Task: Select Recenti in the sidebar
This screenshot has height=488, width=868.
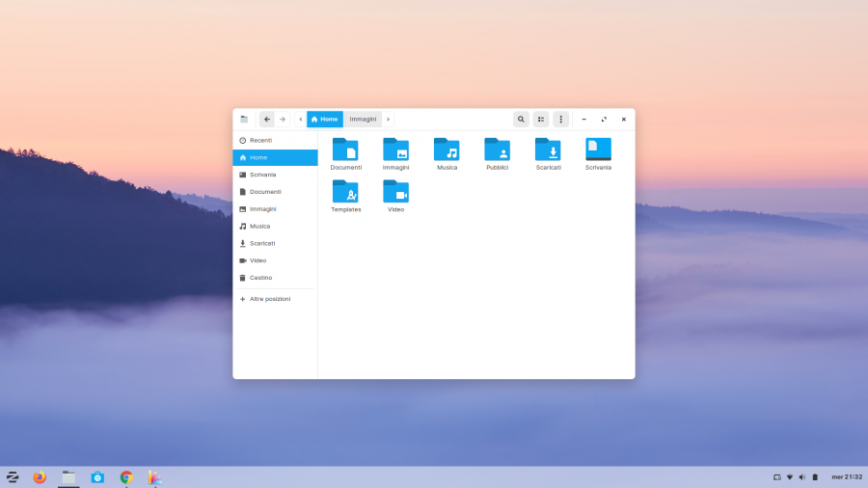Action: [x=260, y=141]
